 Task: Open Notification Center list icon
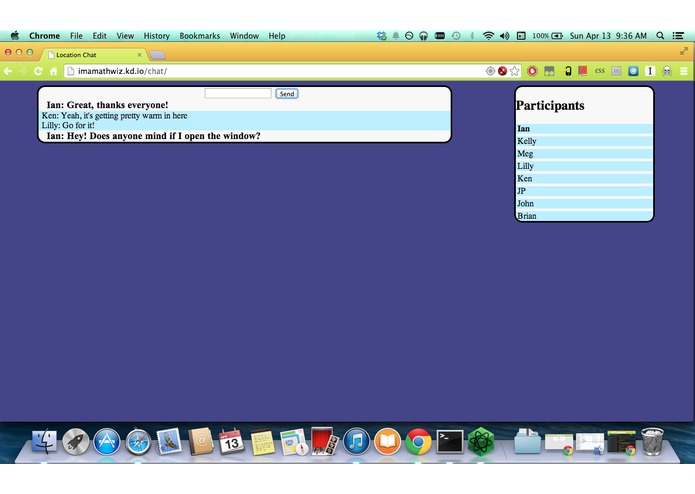coord(678,36)
